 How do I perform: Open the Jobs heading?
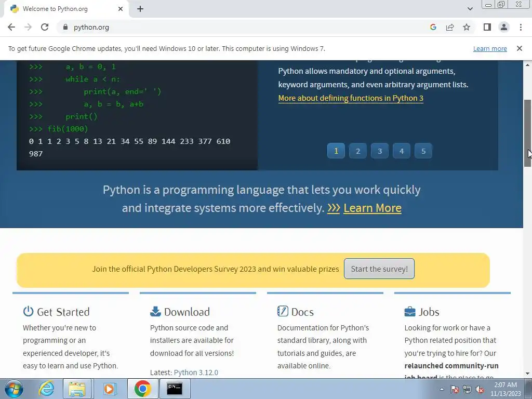(x=429, y=312)
